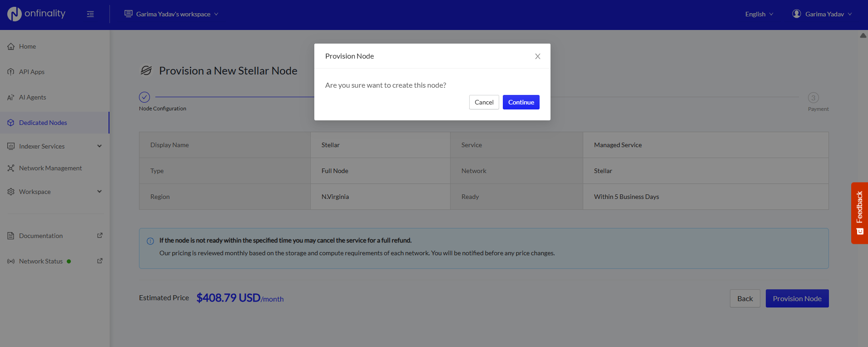Click the Network Management icon
Viewport: 868px width, 347px height.
click(x=11, y=168)
